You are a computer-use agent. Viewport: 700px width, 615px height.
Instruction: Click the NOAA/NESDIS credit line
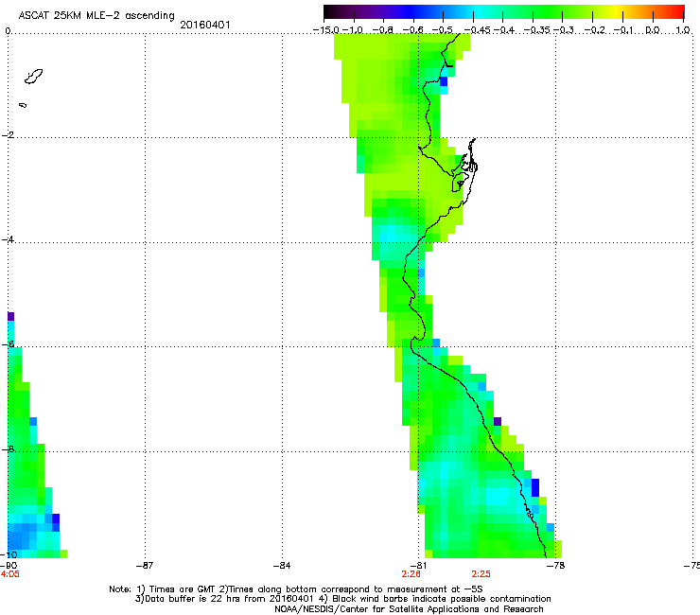[x=409, y=609]
